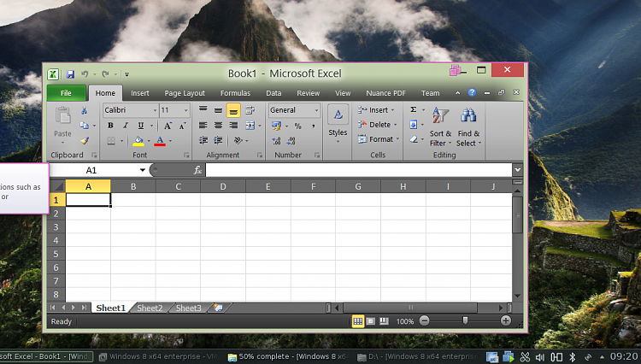This screenshot has height=364, width=641.
Task: Open the Calibri font name dropdown
Action: [155, 110]
